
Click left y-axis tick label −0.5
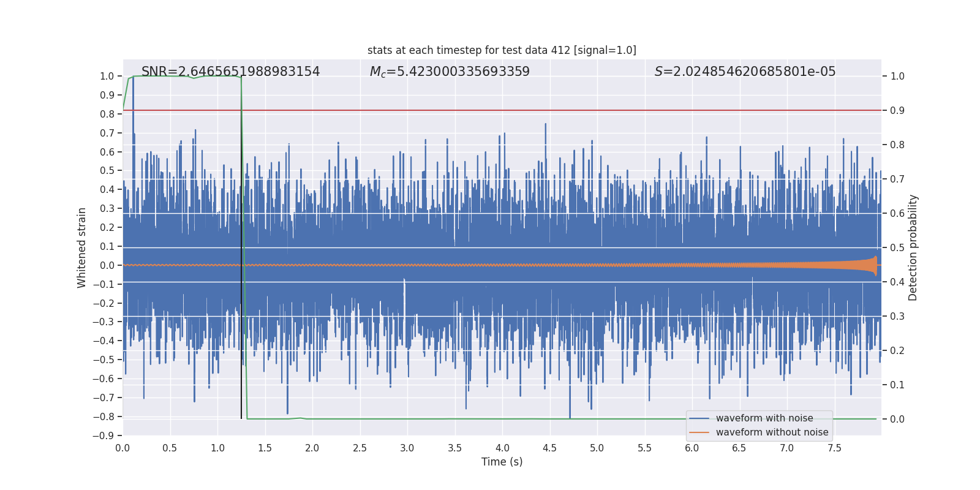tap(104, 360)
